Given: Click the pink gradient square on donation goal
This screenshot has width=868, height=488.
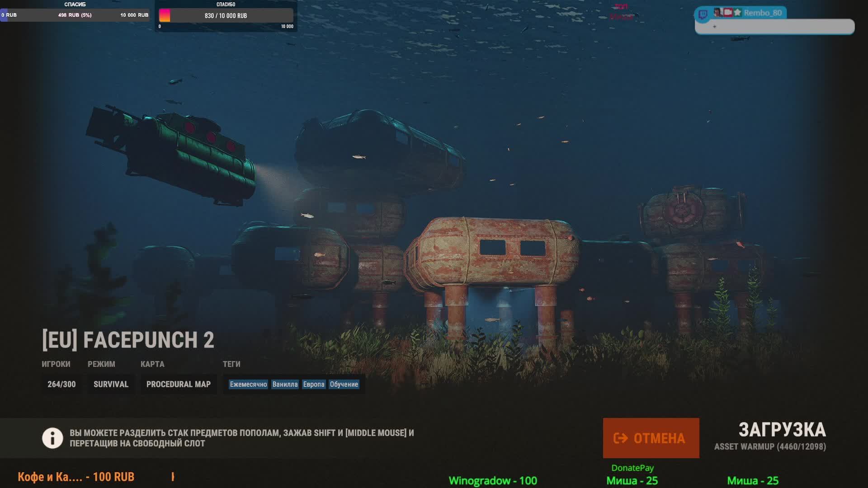Looking at the screenshot, I should point(165,15).
